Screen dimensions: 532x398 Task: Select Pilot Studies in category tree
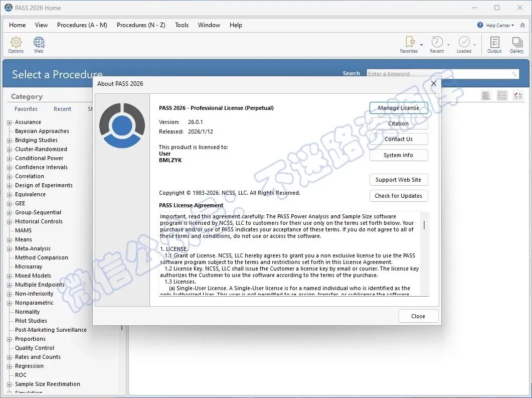[x=31, y=321]
